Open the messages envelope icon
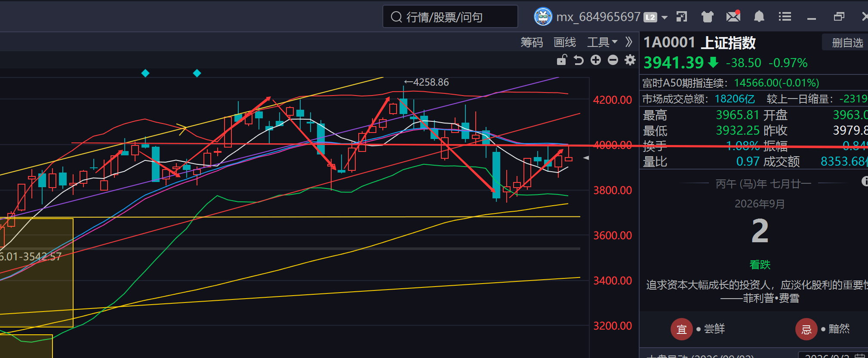This screenshot has width=868, height=358. [733, 16]
